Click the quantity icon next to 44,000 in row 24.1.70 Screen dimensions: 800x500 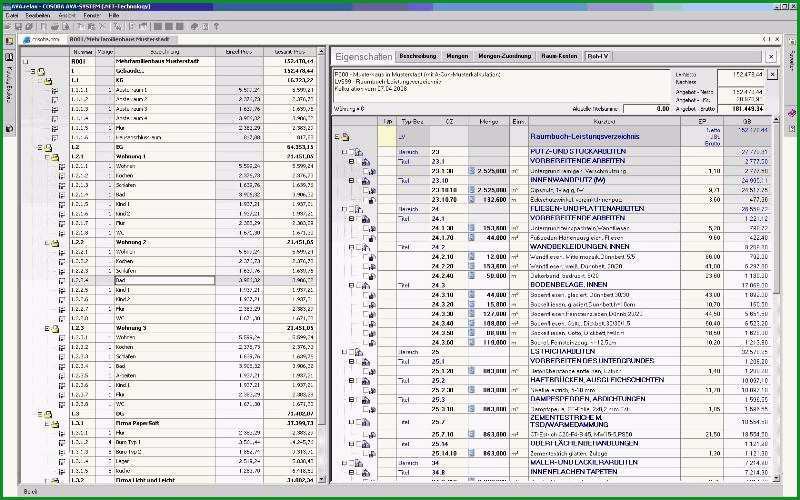click(472, 238)
